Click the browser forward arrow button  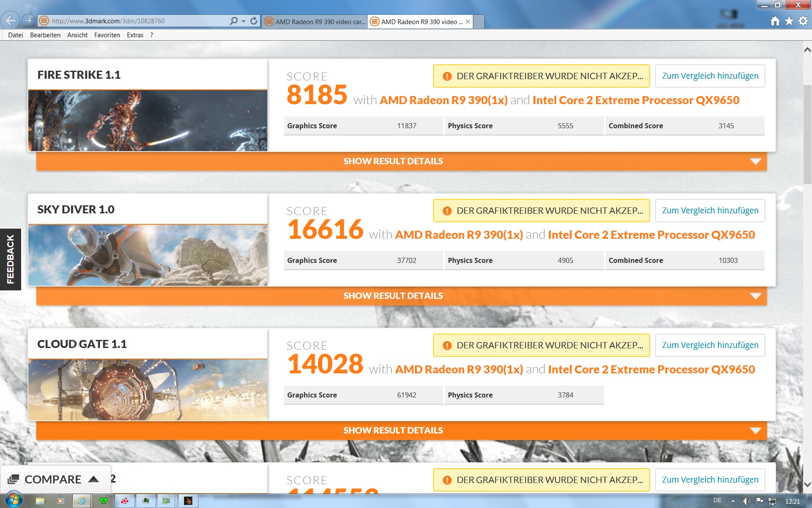28,20
